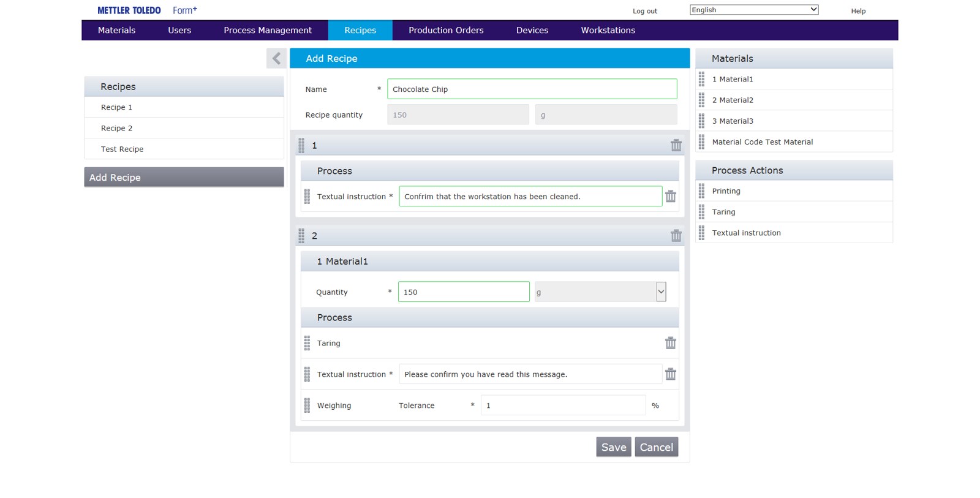Grab the drag handle for 1 Material1
Image resolution: width=980 pixels, height=498 pixels.
coord(701,79)
